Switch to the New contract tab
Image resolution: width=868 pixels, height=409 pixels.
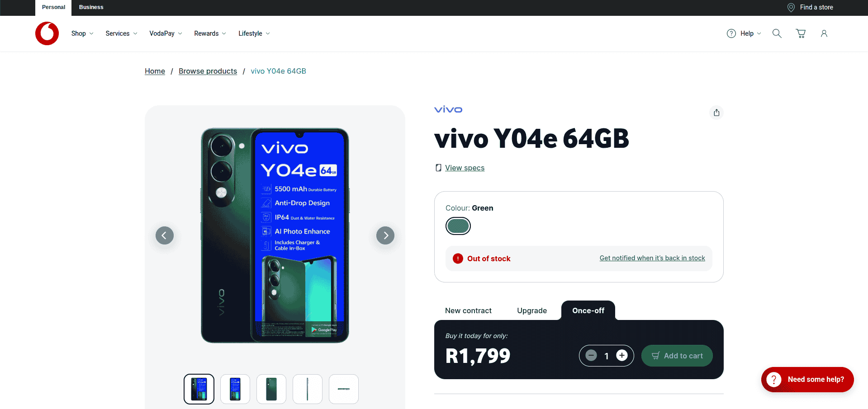(468, 310)
